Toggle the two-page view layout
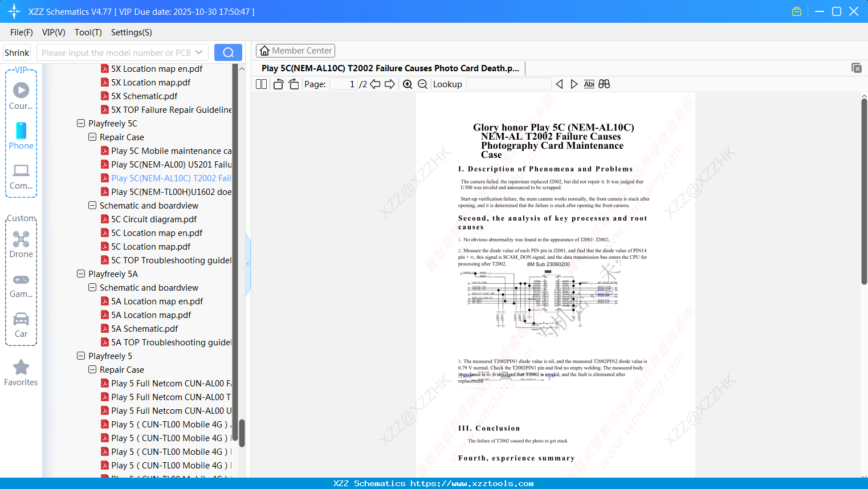Viewport: 868px width, 489px height. click(262, 84)
